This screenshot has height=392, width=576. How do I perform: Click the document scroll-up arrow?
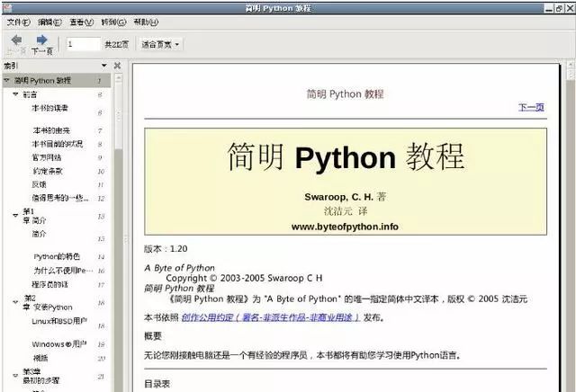(571, 66)
